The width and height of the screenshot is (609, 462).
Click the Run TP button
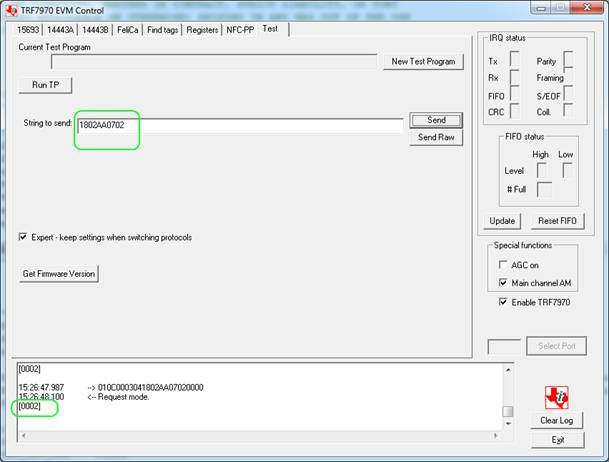point(45,85)
